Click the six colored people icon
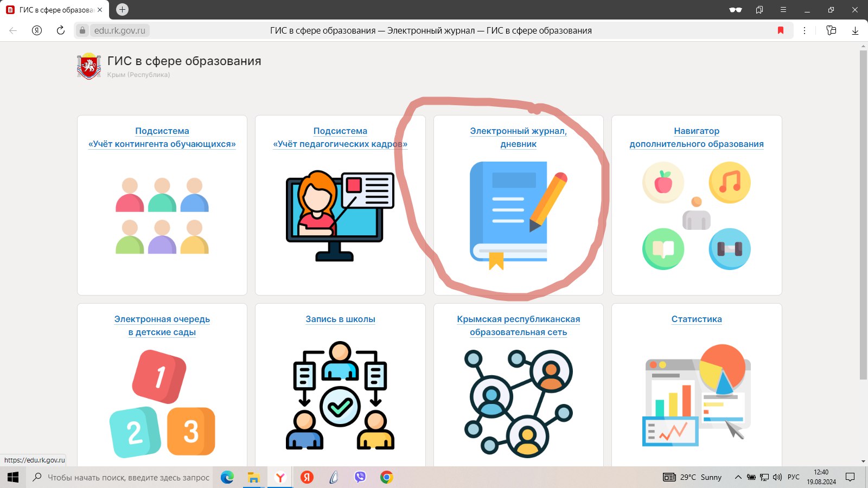Screen dimensions: 868x488 [x=162, y=216]
